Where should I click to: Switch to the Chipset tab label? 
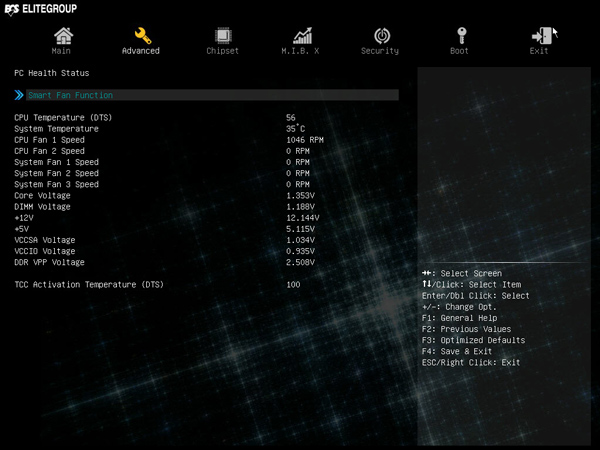(x=222, y=51)
